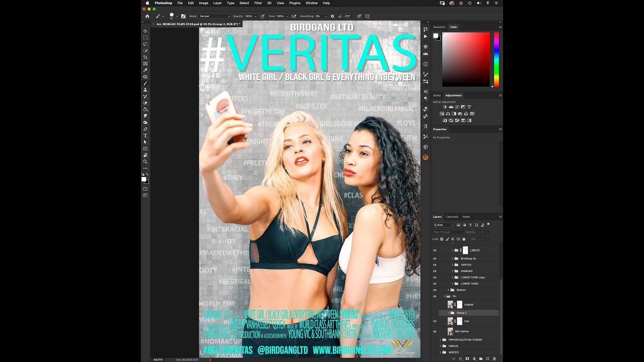Hide the LABLES group layer
The image size is (644, 362).
tap(435, 250)
